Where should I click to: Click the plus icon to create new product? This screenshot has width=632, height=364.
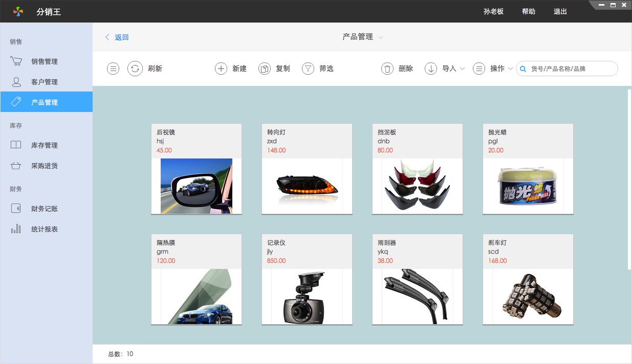[x=221, y=69]
